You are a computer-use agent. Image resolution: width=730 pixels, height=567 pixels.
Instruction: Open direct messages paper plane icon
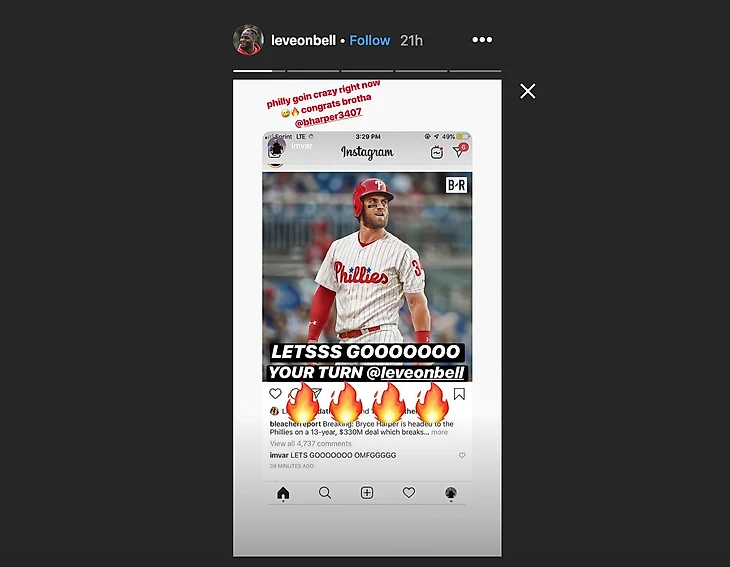[x=460, y=151]
